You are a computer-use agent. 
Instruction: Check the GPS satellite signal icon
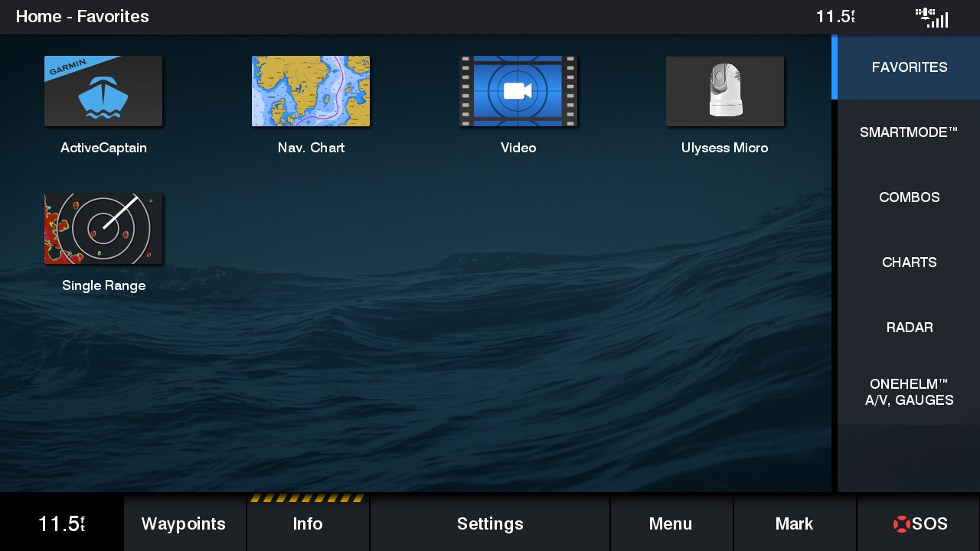[932, 17]
